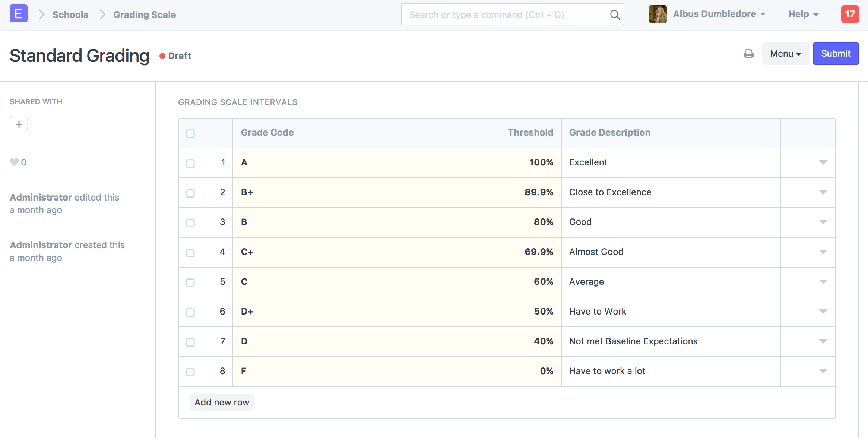Open the Help menu
The height and width of the screenshot is (445, 868).
point(803,14)
